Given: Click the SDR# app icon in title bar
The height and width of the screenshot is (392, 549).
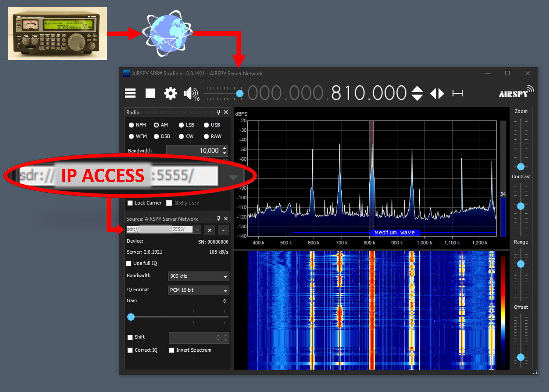Looking at the screenshot, I should (x=126, y=73).
